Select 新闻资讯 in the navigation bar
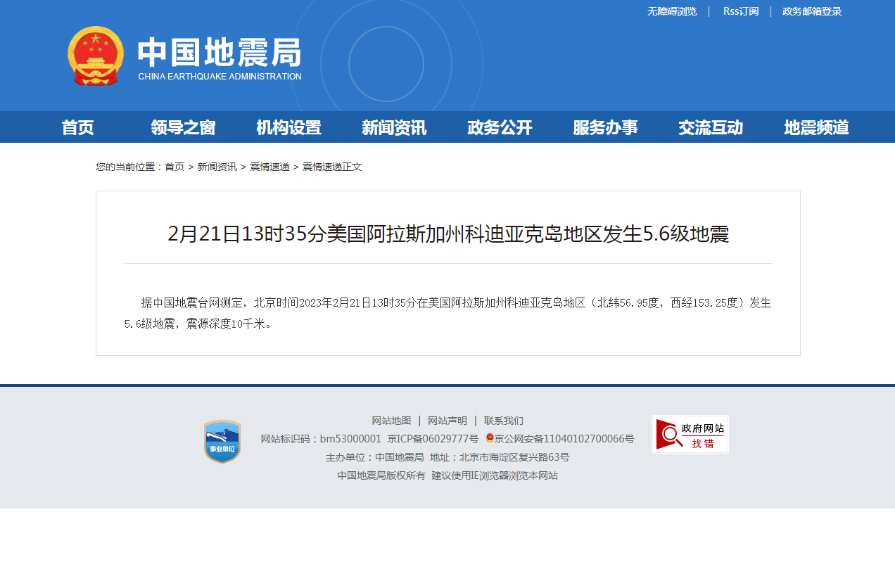This screenshot has height=588, width=895. [394, 127]
